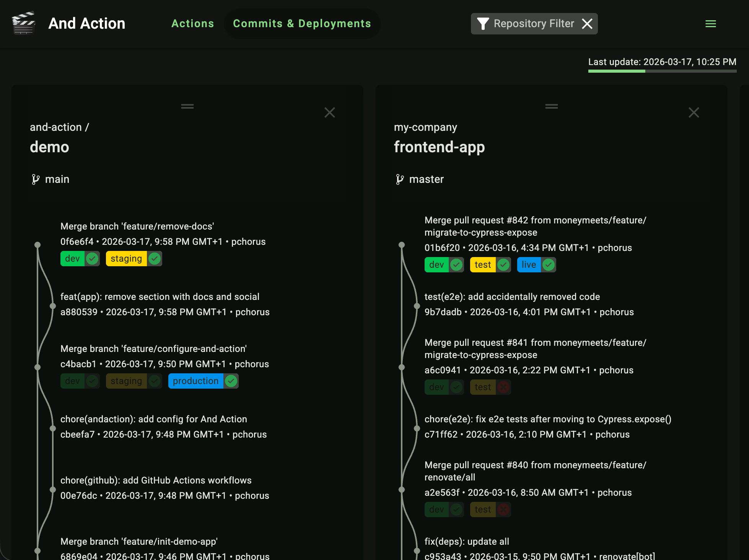Viewport: 749px width, 560px height.
Task: Click the And Action clapperboard logo
Action: tap(24, 23)
